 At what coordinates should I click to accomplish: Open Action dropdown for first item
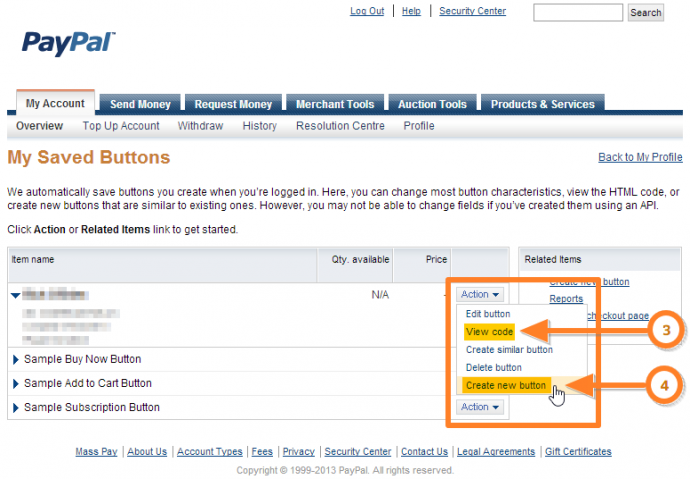point(480,294)
